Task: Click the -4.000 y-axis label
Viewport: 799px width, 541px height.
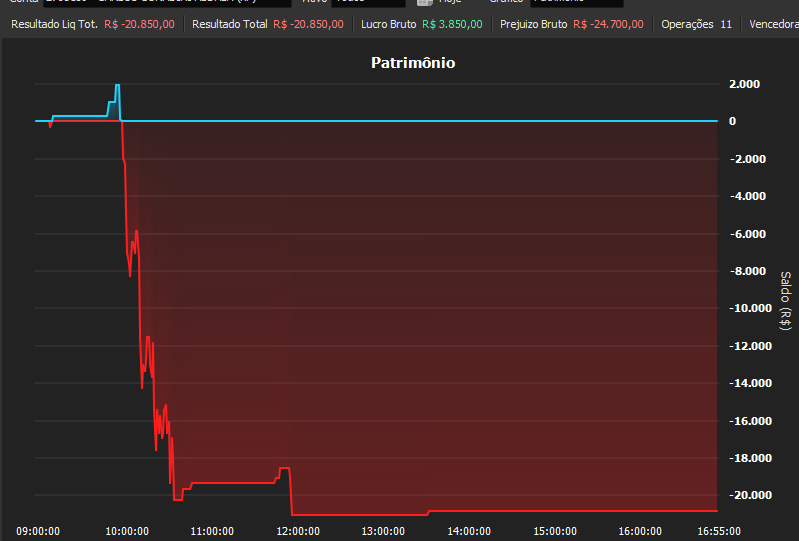Action: point(748,196)
